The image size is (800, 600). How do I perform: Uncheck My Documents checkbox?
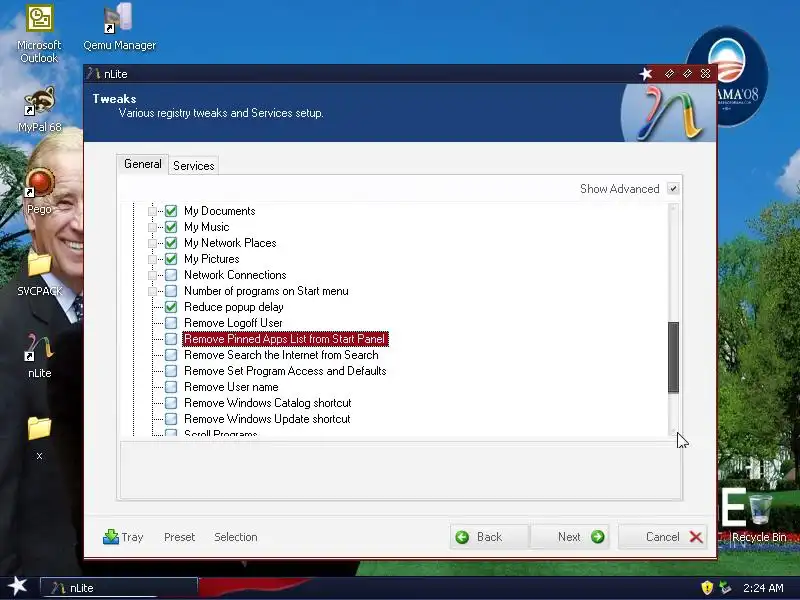point(171,211)
